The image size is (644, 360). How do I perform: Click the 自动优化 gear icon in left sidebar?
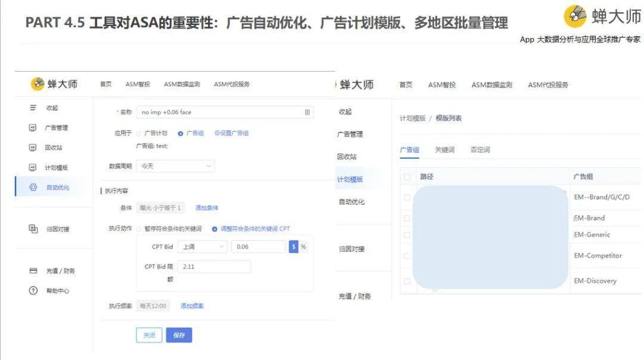33,187
